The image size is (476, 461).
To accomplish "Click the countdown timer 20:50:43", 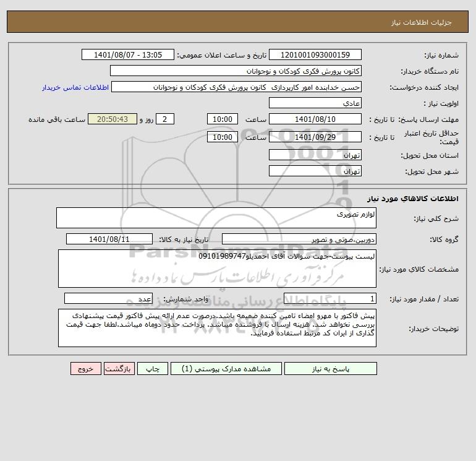I will 113,119.
